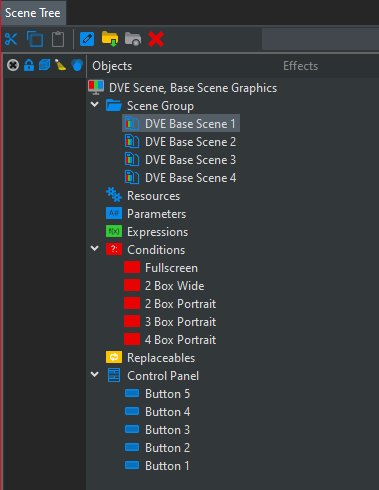Click the Scene Group folder icon

click(114, 105)
